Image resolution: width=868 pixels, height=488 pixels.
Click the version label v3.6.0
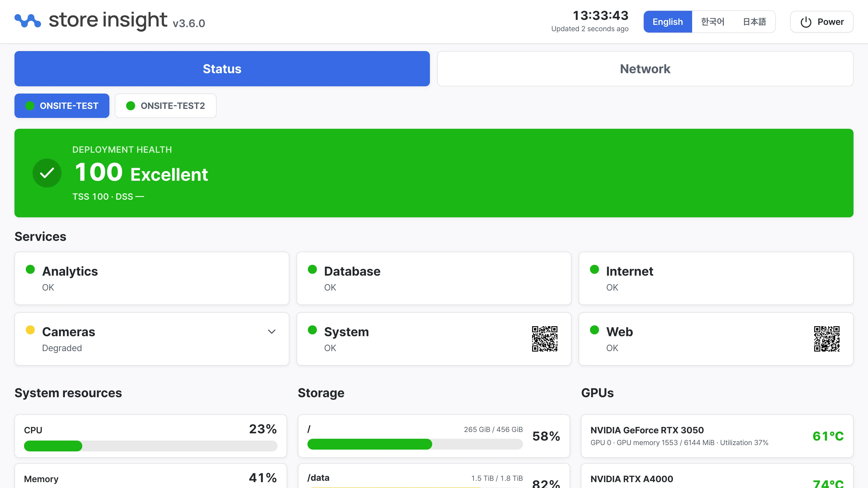click(189, 23)
